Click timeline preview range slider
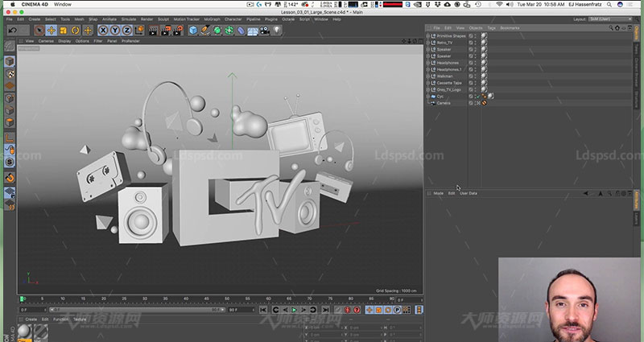Image resolution: width=644 pixels, height=342 pixels. (x=137, y=310)
